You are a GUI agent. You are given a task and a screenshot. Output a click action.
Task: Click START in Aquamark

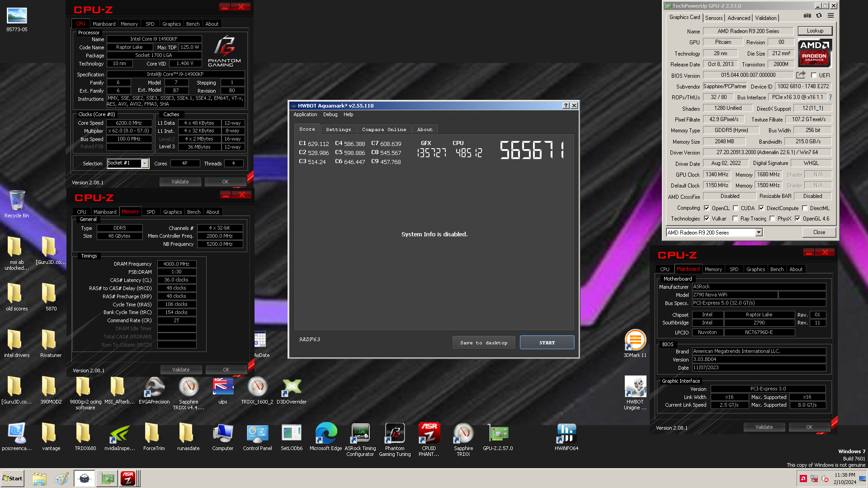tap(547, 343)
